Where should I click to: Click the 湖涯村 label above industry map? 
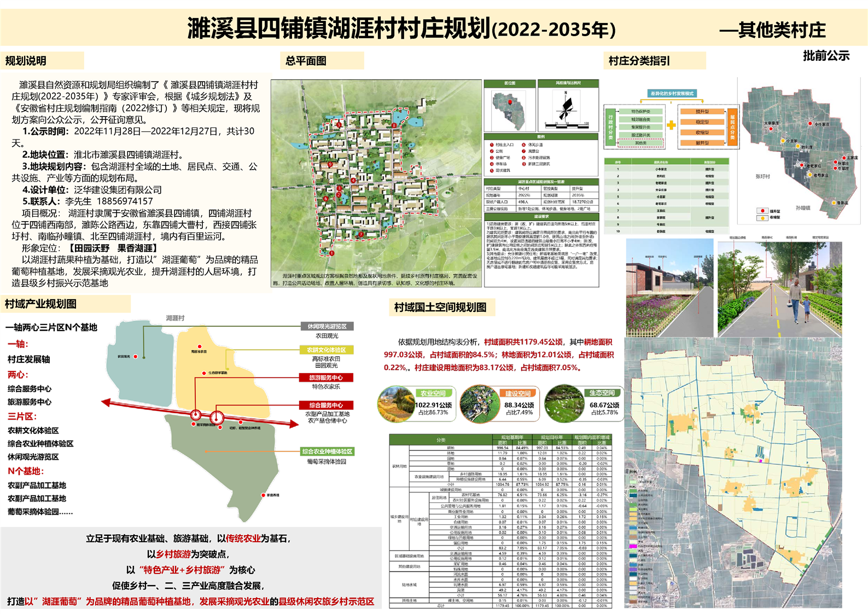tap(176, 318)
